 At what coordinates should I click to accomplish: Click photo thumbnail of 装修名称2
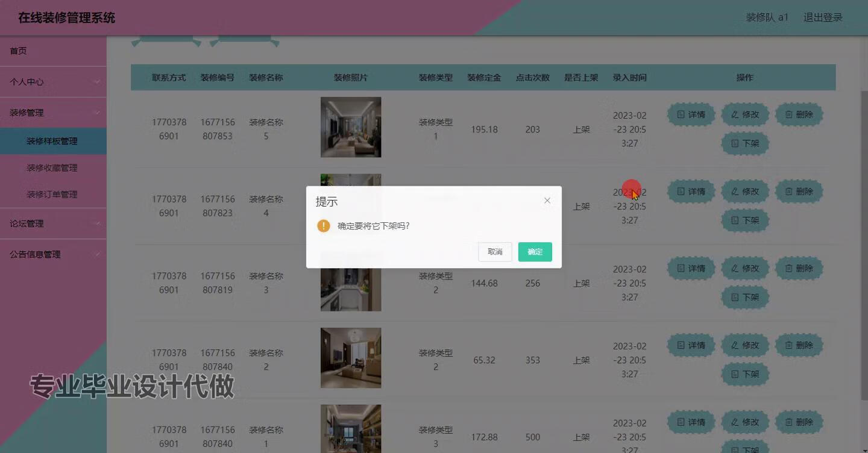tap(351, 358)
